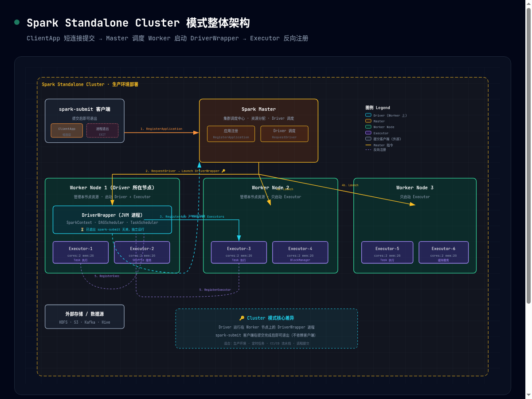Select the Driver 调度 RequestDriver box
Screen dimensions: 532x399
click(284, 134)
